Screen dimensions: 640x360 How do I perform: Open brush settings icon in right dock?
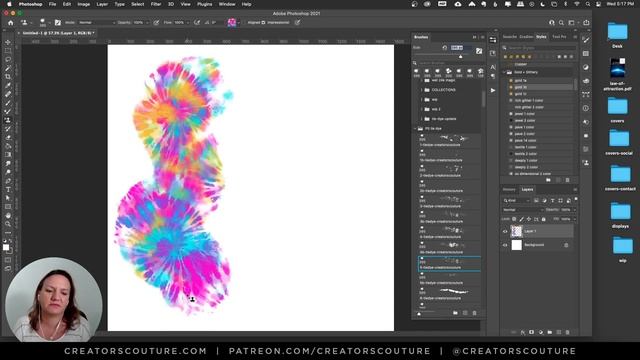pos(586,40)
